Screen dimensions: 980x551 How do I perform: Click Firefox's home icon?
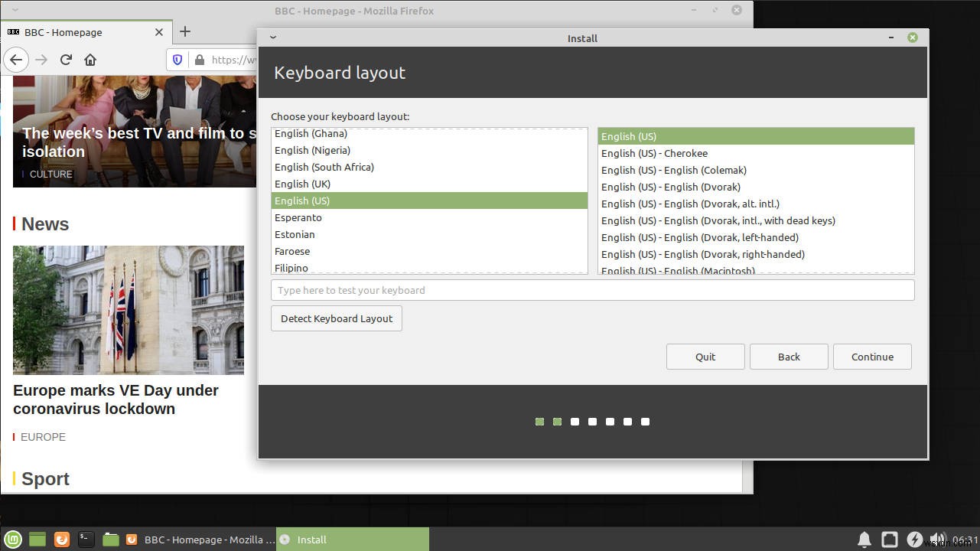click(x=90, y=59)
